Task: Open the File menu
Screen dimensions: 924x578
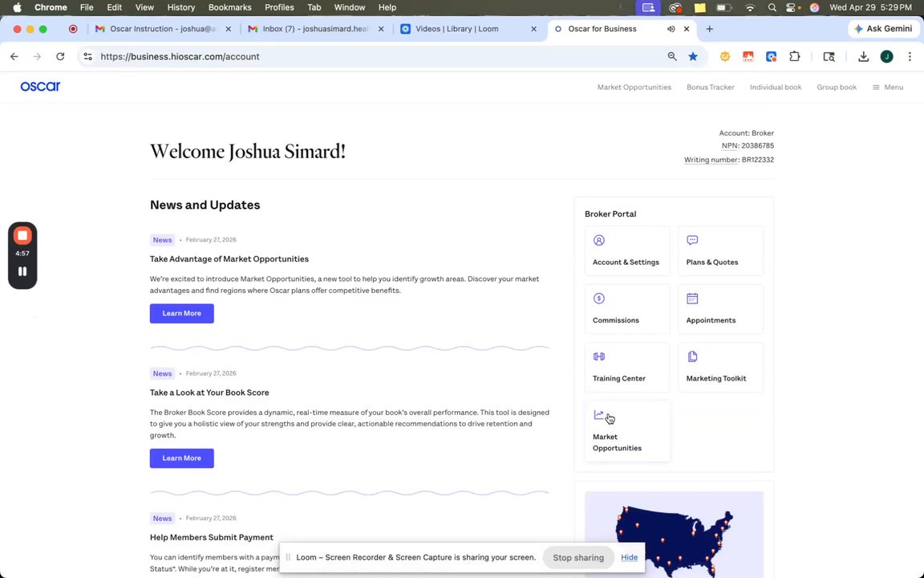Action: (x=87, y=8)
